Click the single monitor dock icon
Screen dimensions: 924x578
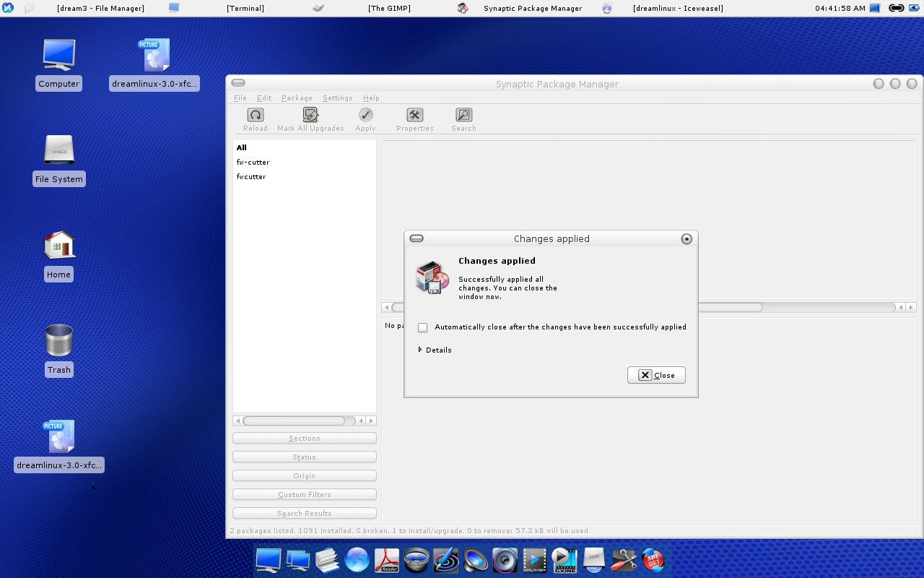pyautogui.click(x=269, y=559)
